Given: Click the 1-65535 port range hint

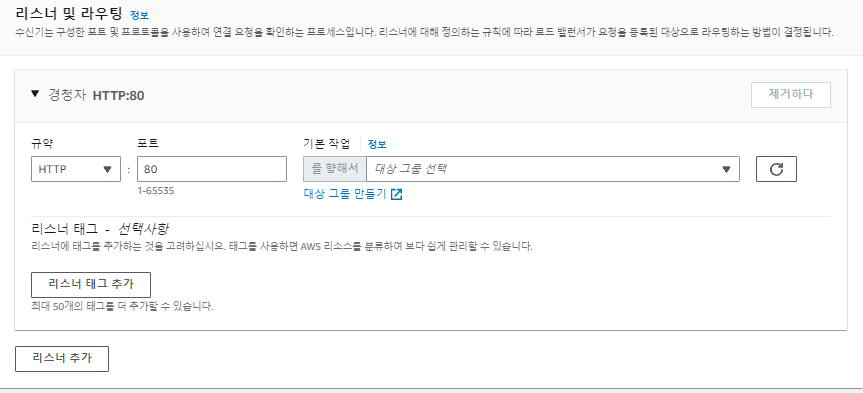Looking at the screenshot, I should tap(160, 191).
